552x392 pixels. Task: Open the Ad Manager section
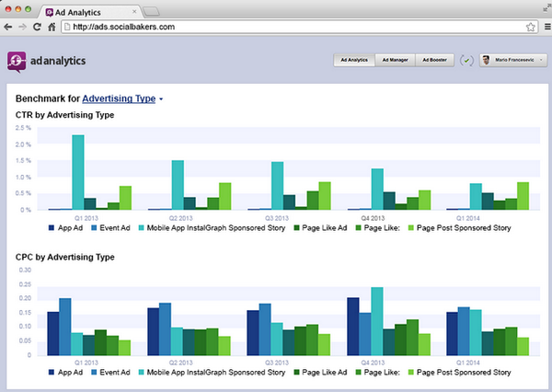[x=396, y=60]
